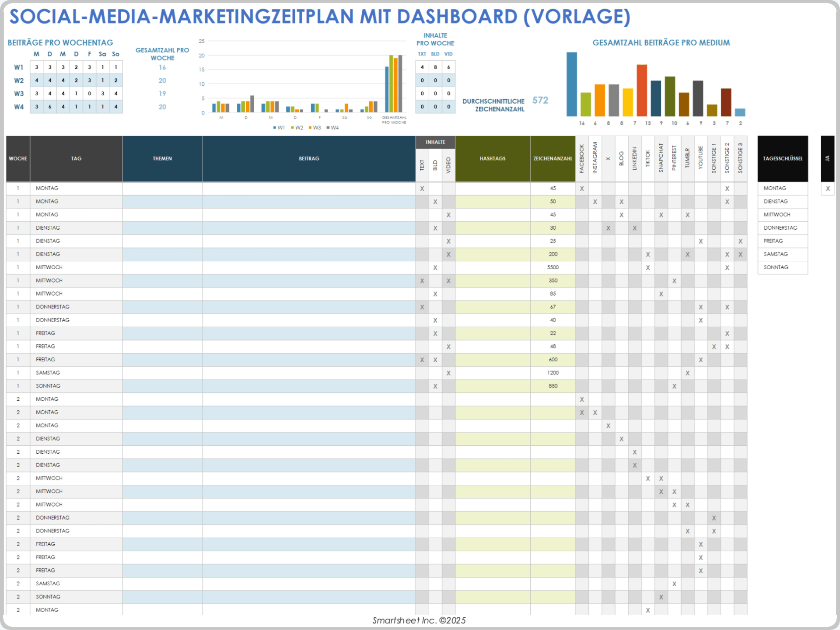Click the tall blue bar labeled 16
This screenshot has height=630, width=840.
click(x=572, y=84)
